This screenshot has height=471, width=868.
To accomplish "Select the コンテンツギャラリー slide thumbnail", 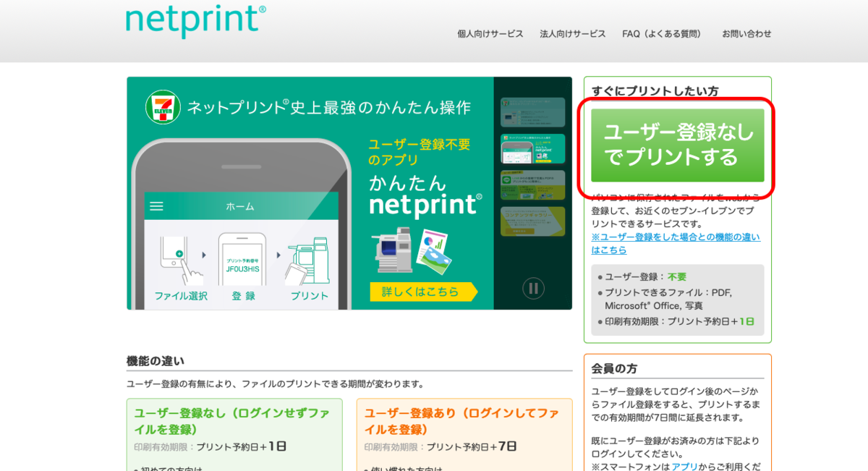I will (x=532, y=221).
